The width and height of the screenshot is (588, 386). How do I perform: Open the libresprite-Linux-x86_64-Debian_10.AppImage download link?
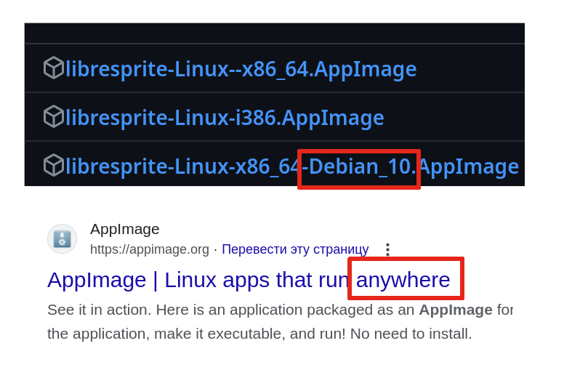[292, 166]
